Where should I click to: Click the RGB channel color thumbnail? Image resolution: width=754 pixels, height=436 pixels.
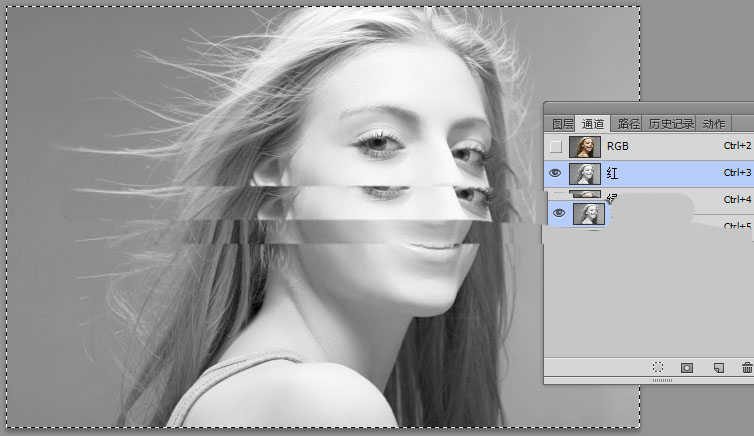click(584, 147)
